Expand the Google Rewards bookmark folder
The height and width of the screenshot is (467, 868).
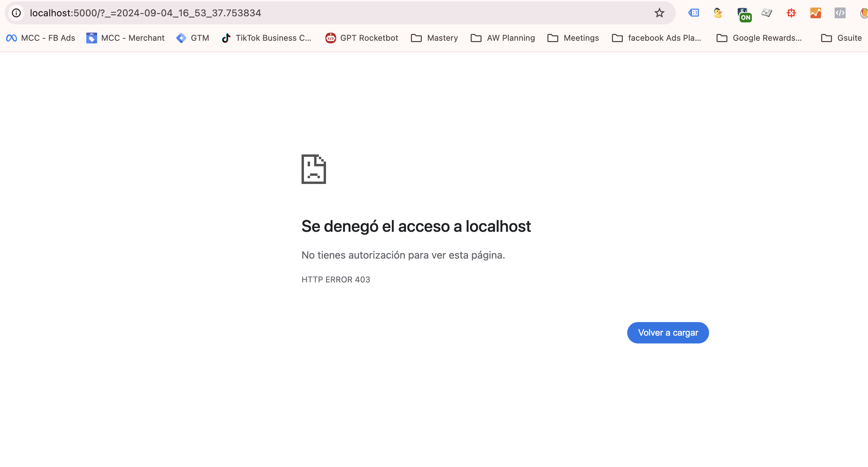click(759, 38)
